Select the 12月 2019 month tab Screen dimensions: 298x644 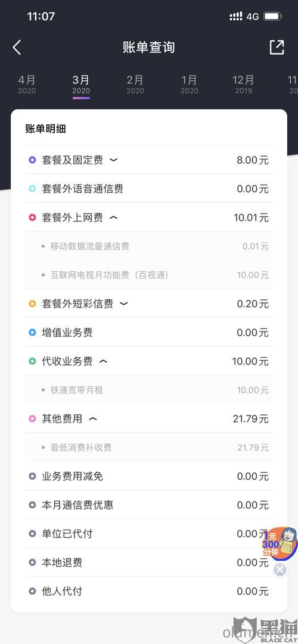tap(243, 84)
